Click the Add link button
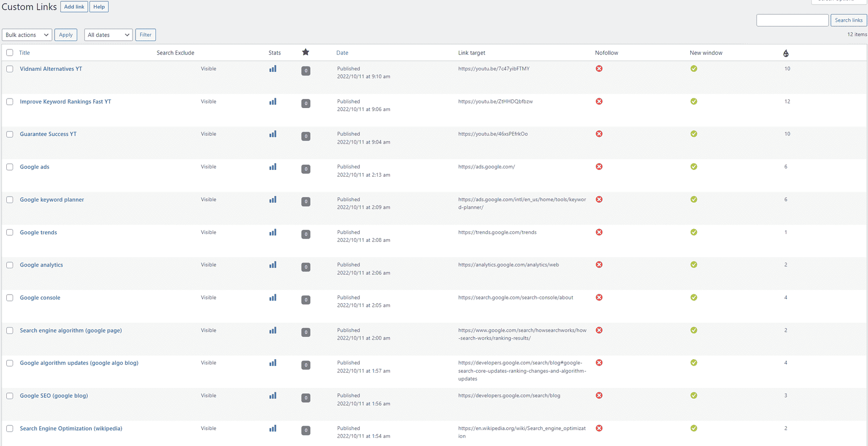 click(74, 6)
